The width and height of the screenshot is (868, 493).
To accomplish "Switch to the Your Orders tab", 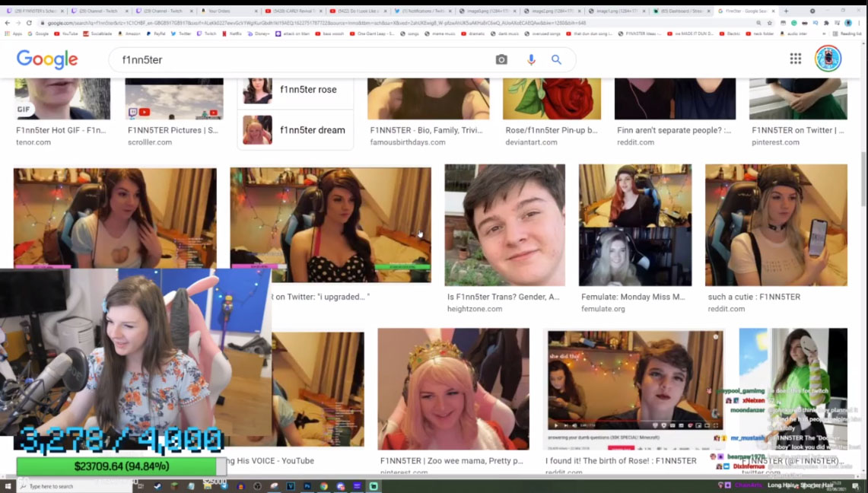I will tap(229, 11).
